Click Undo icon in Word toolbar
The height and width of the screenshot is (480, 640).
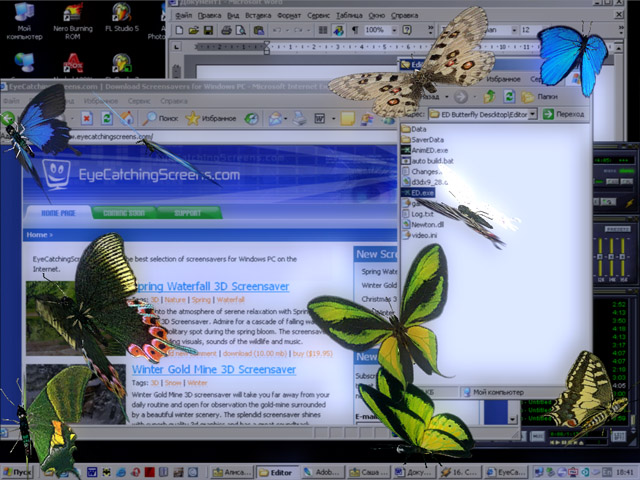[277, 30]
